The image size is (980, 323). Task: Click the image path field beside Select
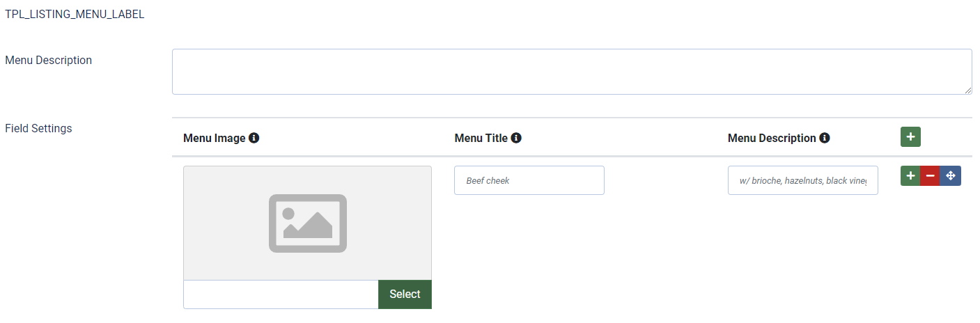281,294
